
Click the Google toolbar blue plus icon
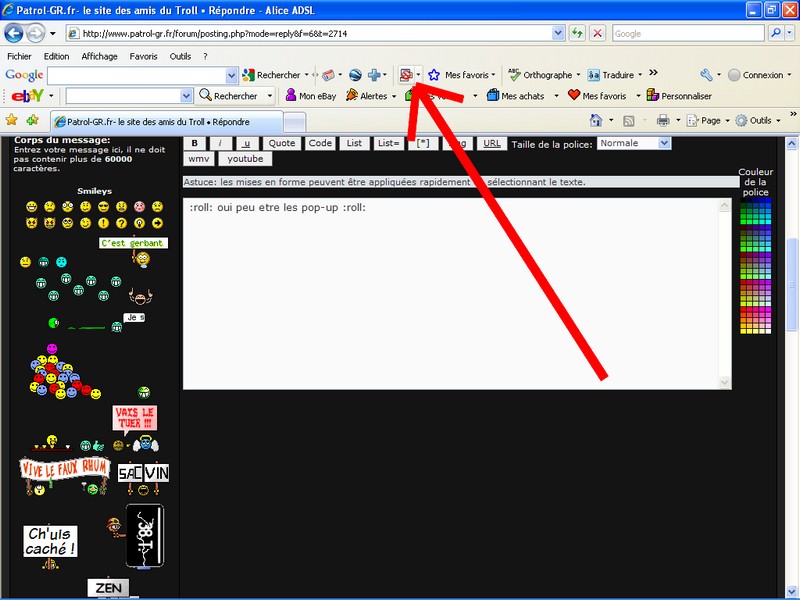pyautogui.click(x=374, y=75)
